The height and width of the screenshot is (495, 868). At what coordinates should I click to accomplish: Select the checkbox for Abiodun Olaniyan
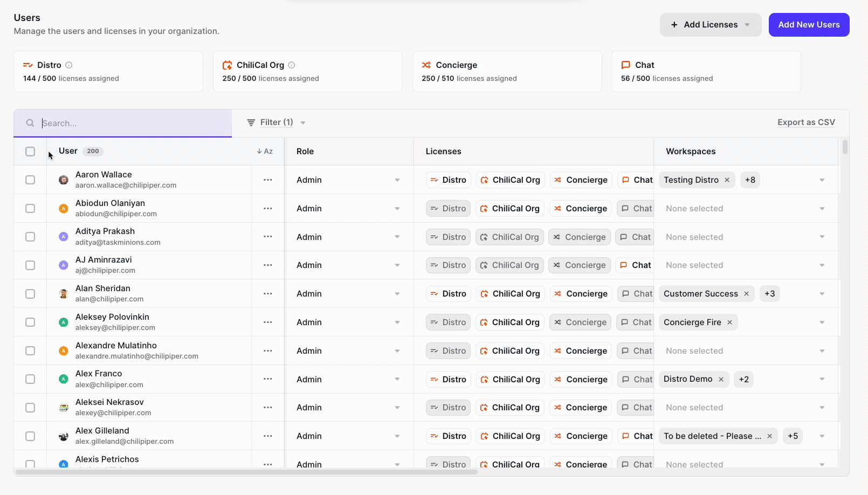pyautogui.click(x=30, y=208)
